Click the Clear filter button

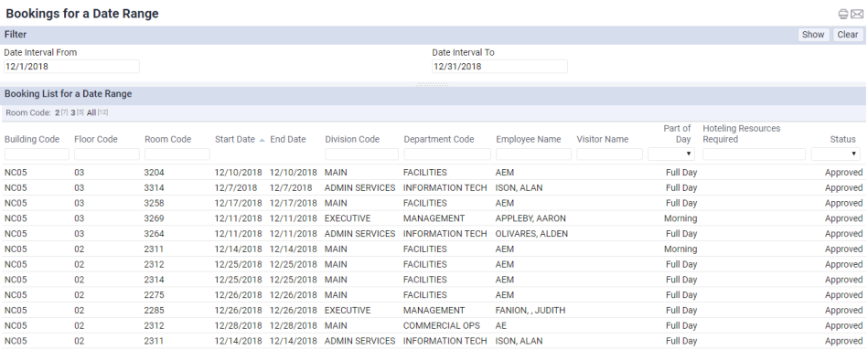(848, 35)
